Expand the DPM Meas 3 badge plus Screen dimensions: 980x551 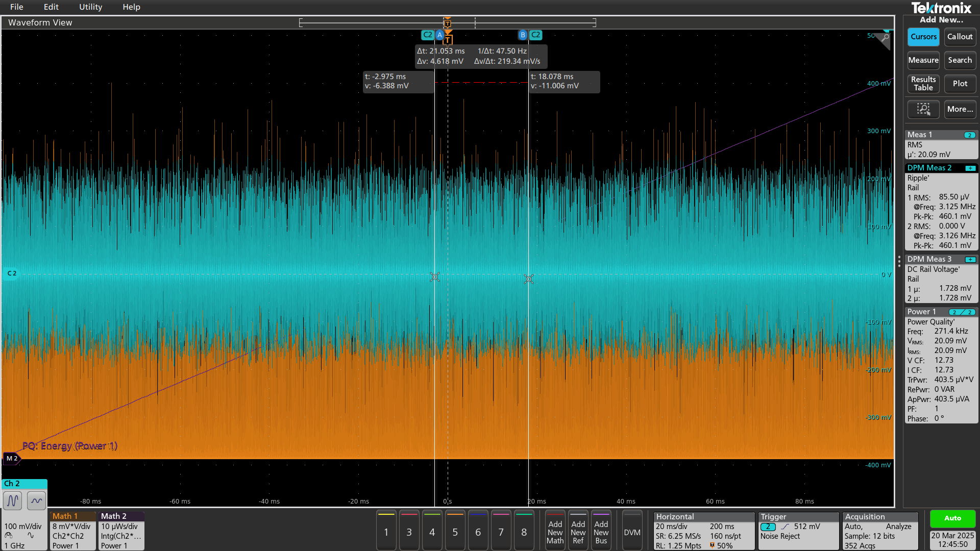(x=970, y=259)
